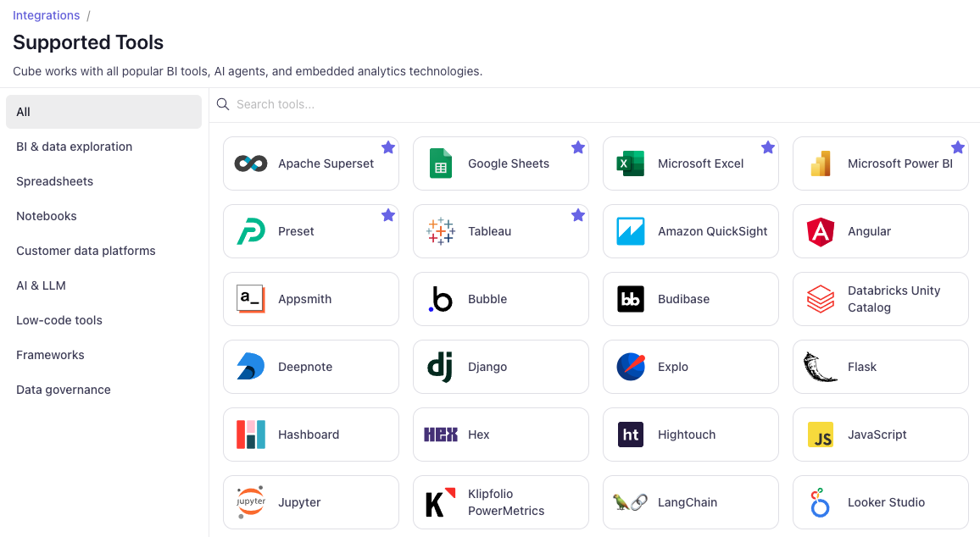Image resolution: width=980 pixels, height=537 pixels.
Task: Select the AI & LLM category
Action: tap(103, 285)
